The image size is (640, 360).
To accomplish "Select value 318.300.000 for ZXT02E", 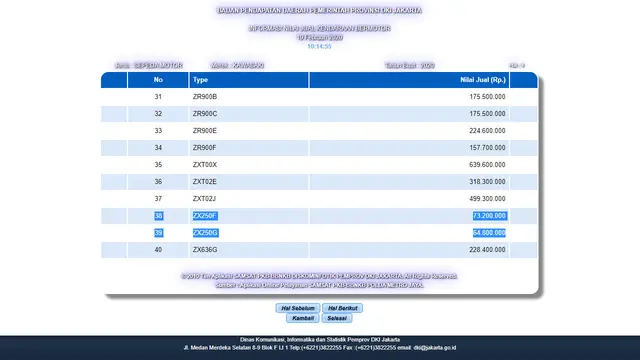I will (x=487, y=182).
